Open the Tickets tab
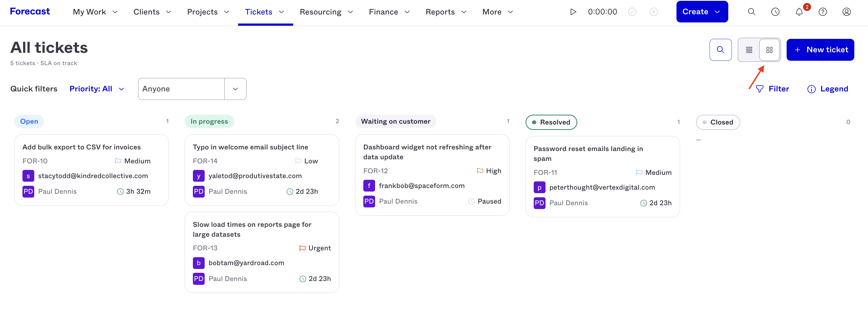Image resolution: width=868 pixels, height=336 pixels. (265, 12)
